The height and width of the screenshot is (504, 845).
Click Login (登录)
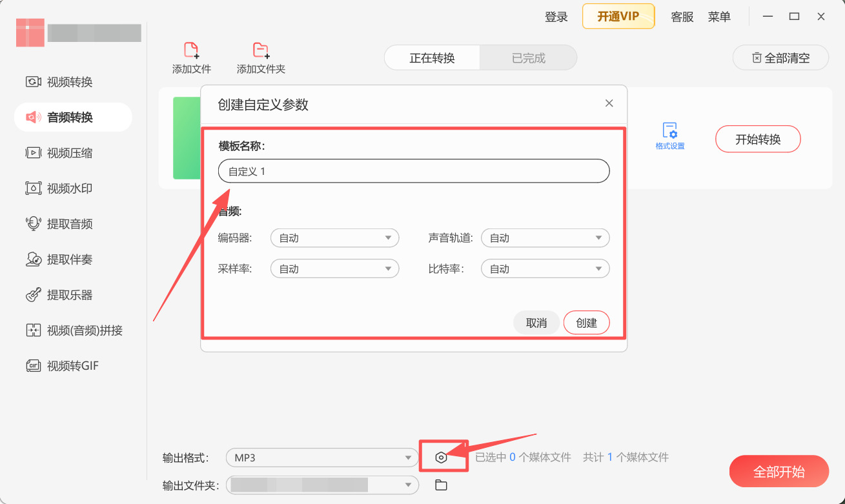pos(556,17)
